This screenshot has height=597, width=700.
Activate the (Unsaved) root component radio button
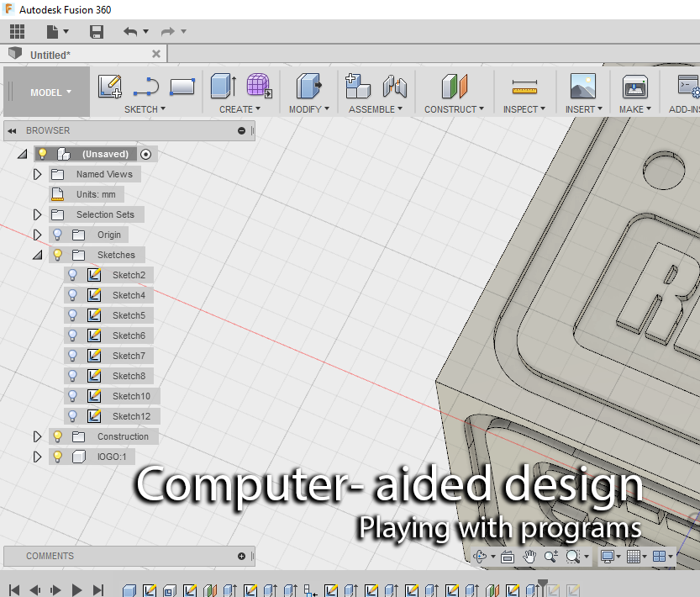click(x=145, y=154)
